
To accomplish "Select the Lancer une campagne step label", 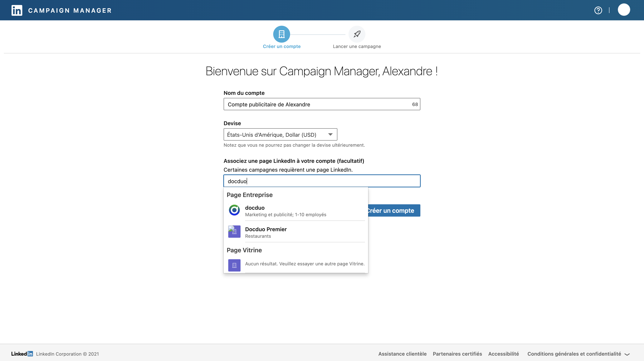I will [357, 46].
